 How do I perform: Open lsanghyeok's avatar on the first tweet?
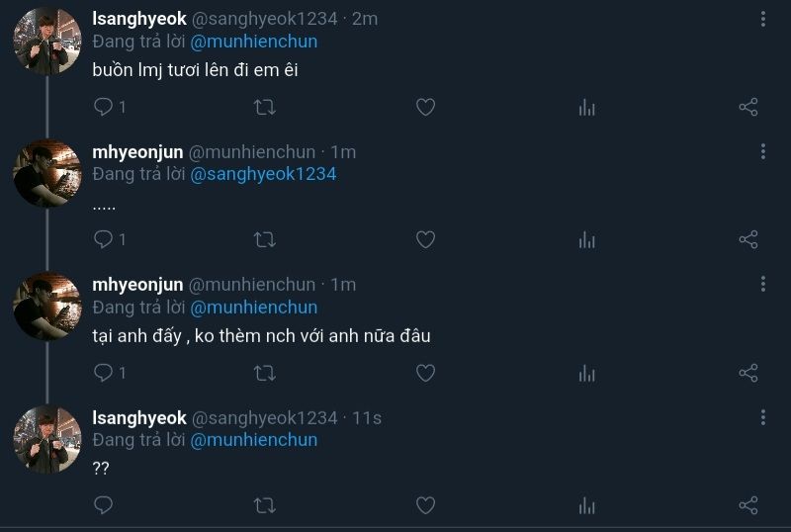[46, 42]
